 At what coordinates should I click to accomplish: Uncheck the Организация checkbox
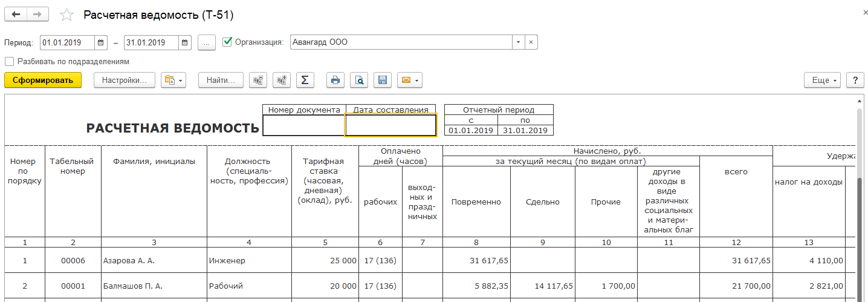point(227,42)
